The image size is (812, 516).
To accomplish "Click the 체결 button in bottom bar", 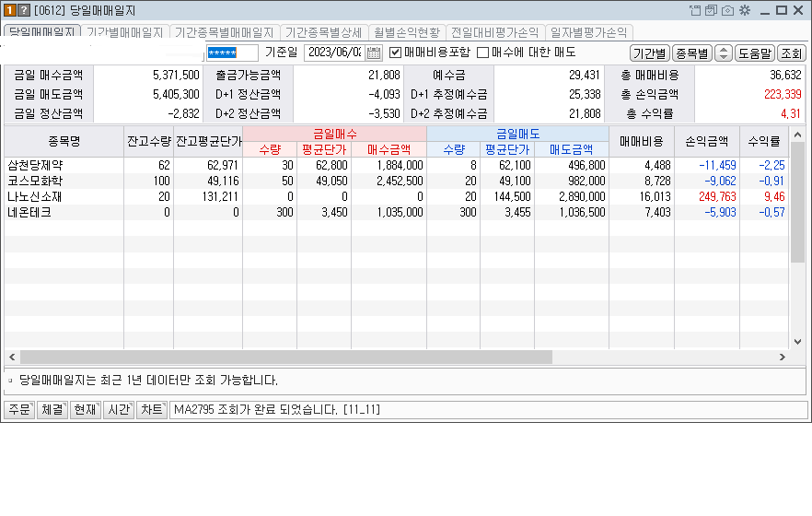I will tap(52, 410).
